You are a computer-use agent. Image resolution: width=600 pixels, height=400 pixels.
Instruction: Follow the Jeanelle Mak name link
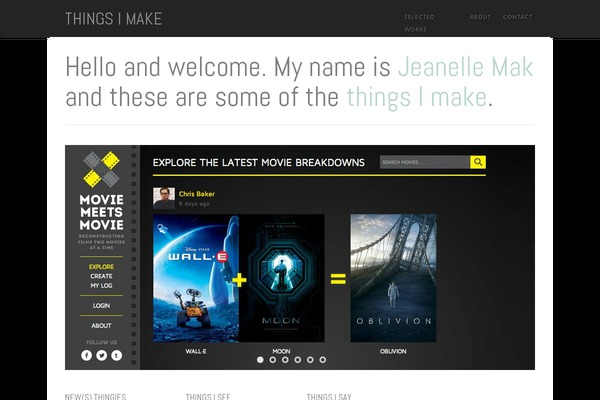click(465, 67)
